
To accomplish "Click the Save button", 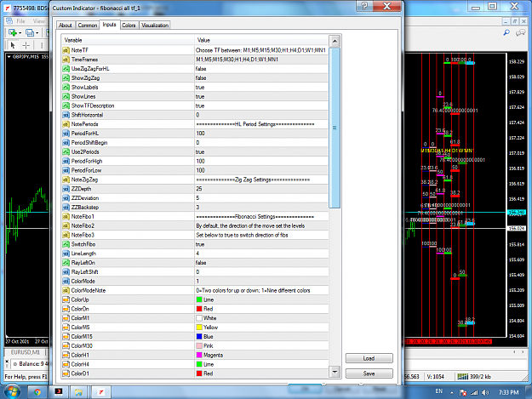I will pyautogui.click(x=369, y=373).
